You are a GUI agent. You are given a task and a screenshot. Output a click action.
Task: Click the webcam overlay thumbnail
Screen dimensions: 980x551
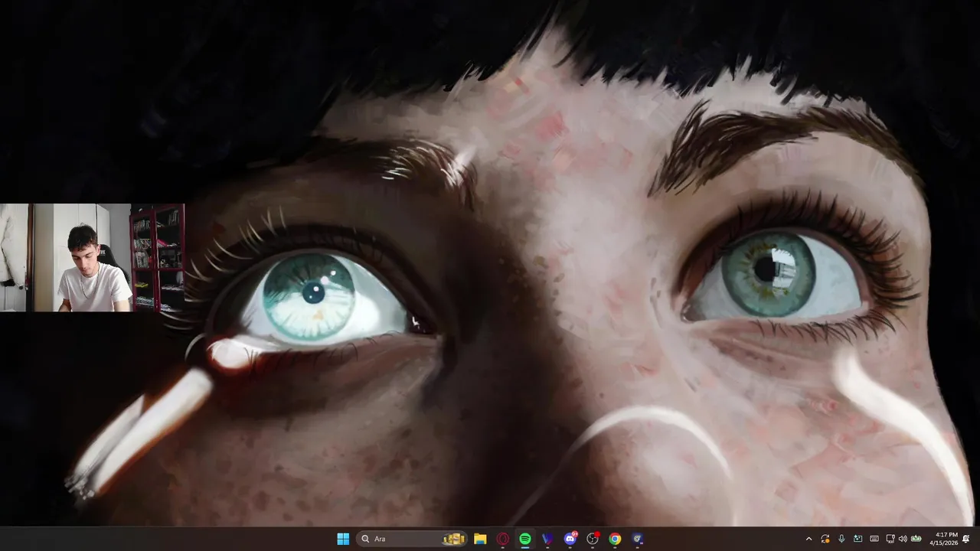click(x=92, y=257)
